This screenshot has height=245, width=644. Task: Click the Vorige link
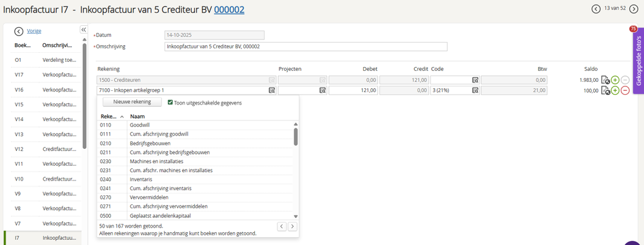coord(34,31)
